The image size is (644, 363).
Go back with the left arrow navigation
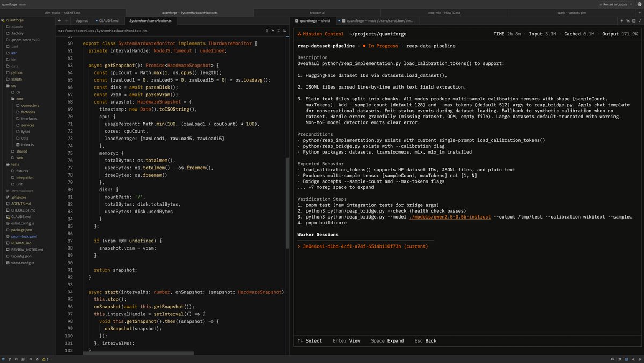60,21
